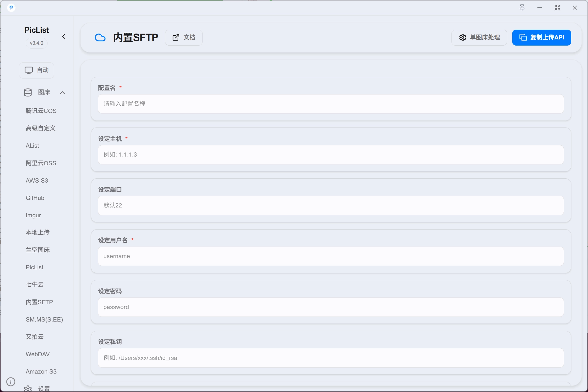This screenshot has height=392, width=588.
Task: Collapse the sidebar with the left arrow
Action: click(63, 36)
